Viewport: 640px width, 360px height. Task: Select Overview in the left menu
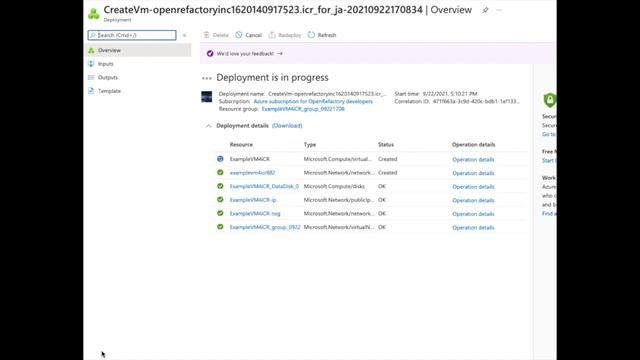138,50
